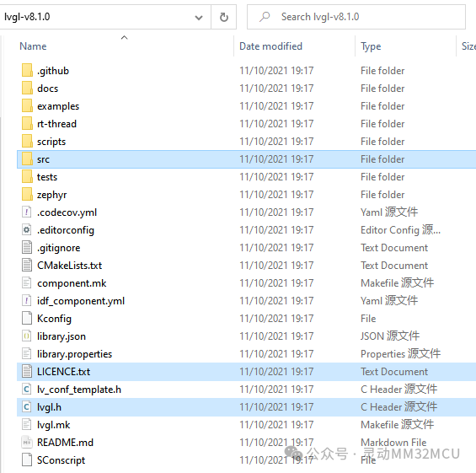Click the Markdown File type cell

click(393, 443)
